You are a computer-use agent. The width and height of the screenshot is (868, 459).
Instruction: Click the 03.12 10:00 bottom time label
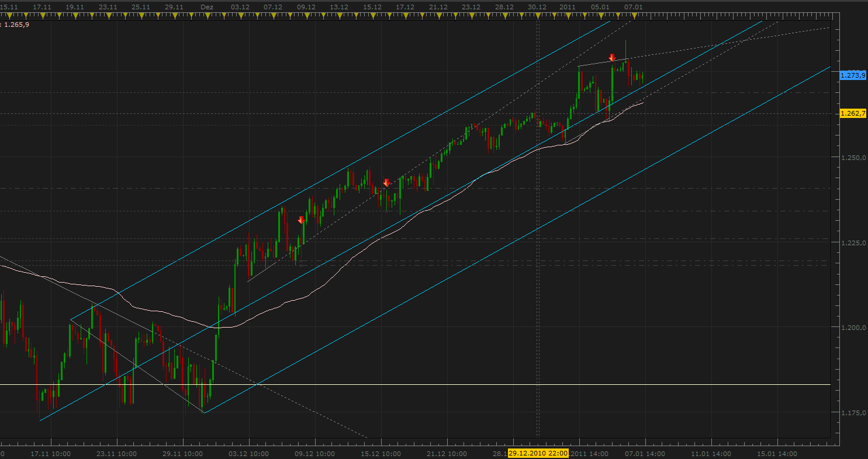tap(249, 453)
